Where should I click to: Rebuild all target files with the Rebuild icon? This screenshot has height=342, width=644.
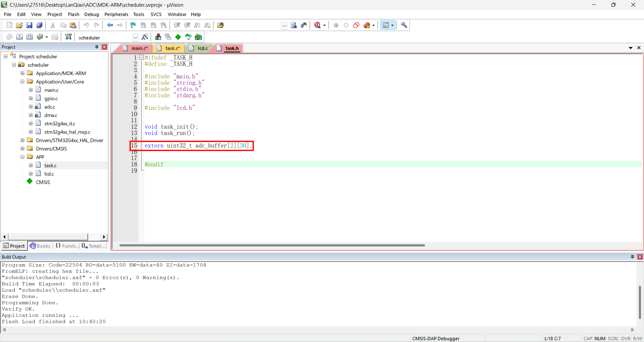point(30,37)
